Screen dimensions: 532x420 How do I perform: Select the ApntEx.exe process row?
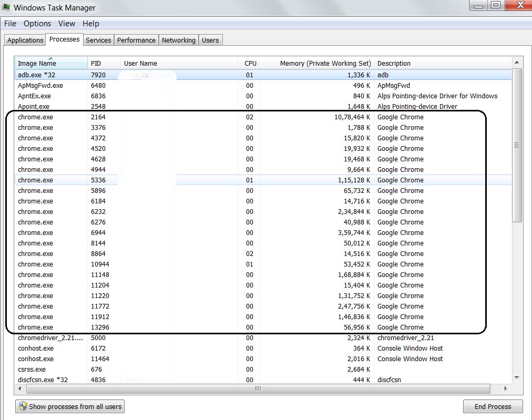click(263, 96)
